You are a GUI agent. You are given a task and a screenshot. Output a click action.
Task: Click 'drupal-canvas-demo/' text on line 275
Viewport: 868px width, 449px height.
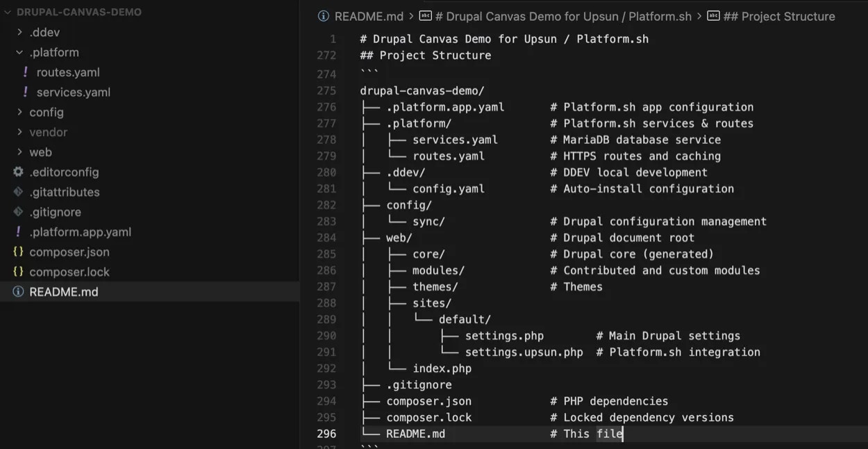(422, 90)
